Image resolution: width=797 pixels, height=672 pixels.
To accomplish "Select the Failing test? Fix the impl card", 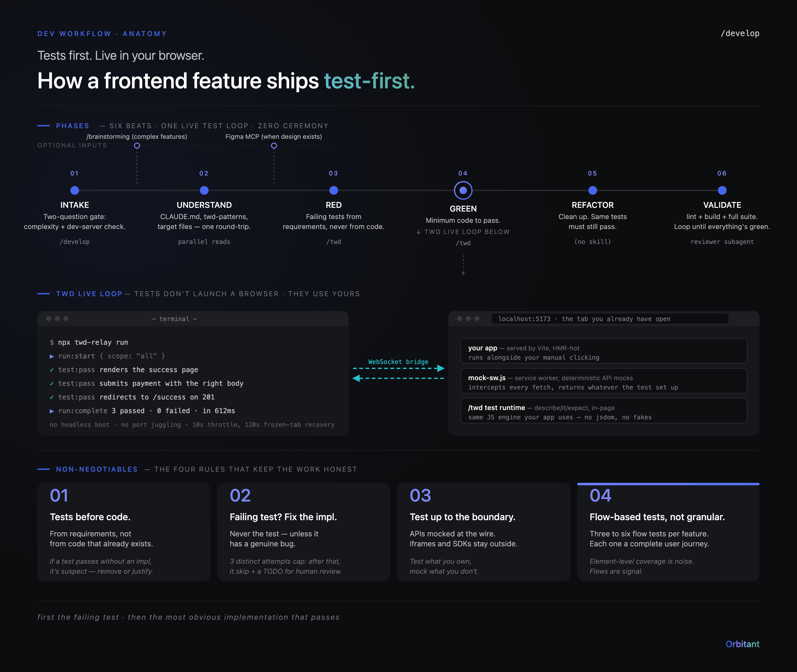I will pos(304,532).
